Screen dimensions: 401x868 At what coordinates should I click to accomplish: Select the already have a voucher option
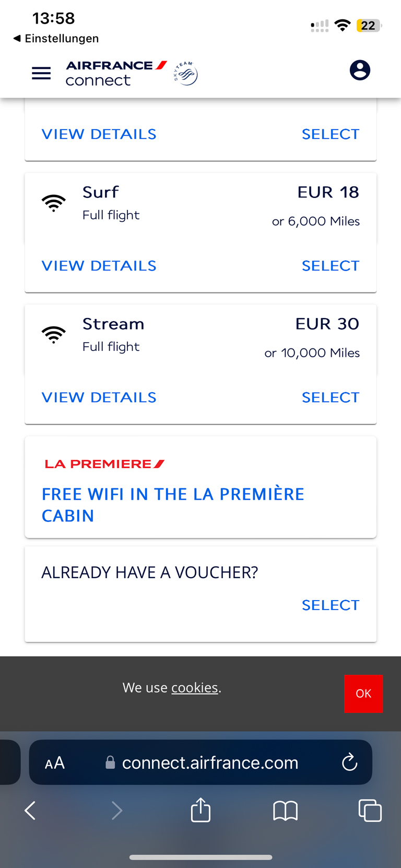coord(331,605)
